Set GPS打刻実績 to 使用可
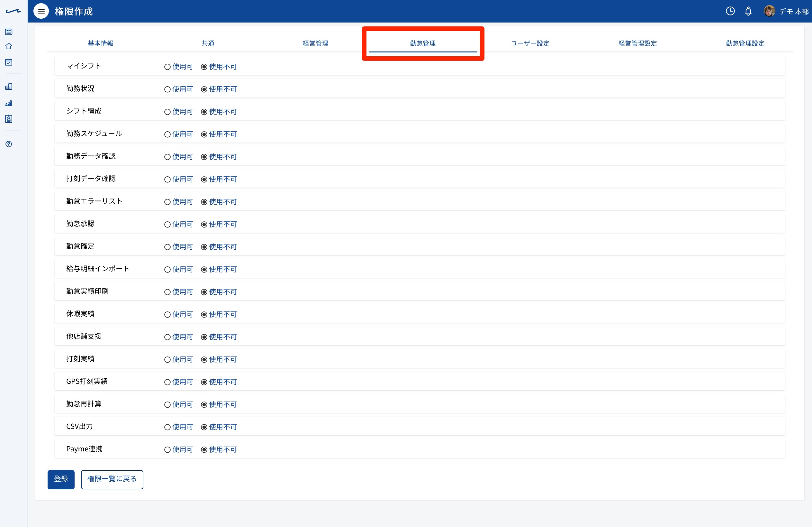 pos(167,383)
